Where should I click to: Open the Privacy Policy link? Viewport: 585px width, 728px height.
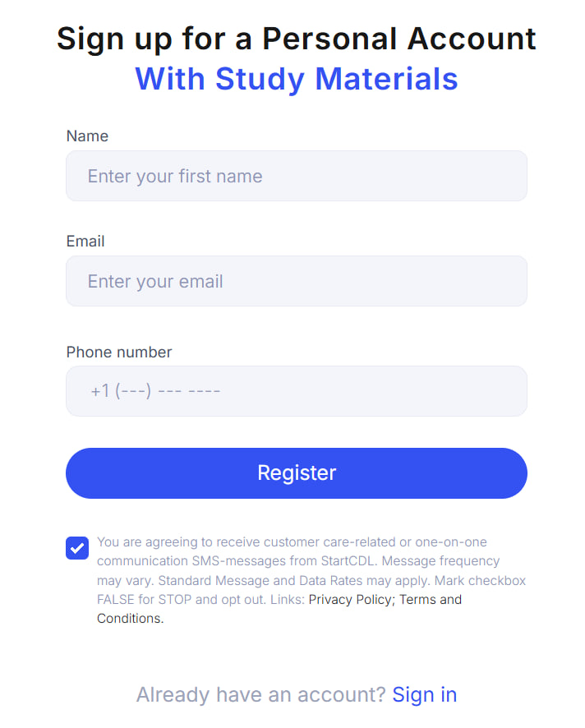pos(350,600)
